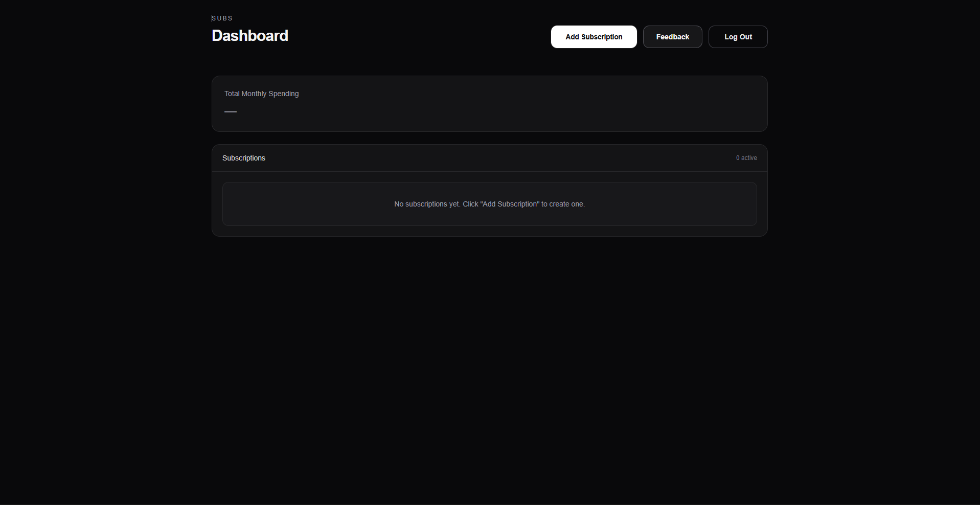
Task: Click the blank area below the Subscriptions panel
Action: pyautogui.click(x=489, y=332)
